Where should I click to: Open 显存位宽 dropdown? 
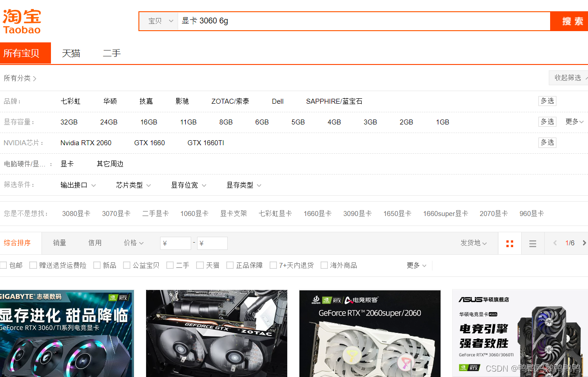point(188,185)
